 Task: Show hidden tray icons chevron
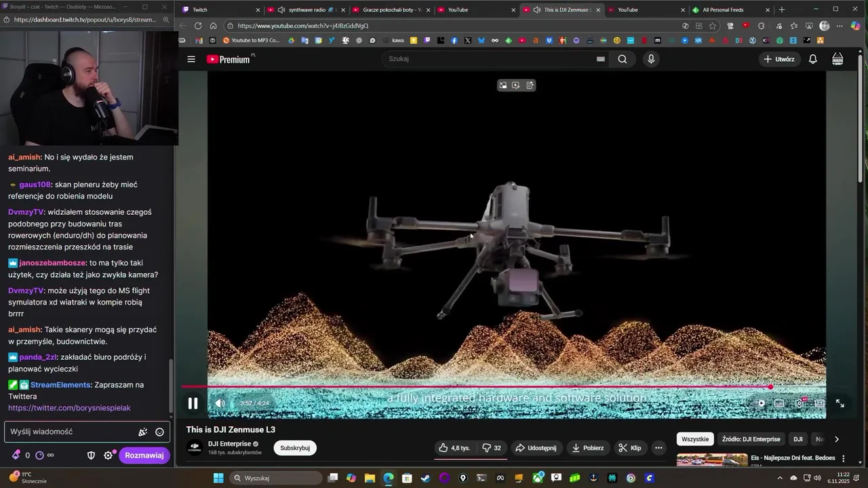tap(780, 478)
